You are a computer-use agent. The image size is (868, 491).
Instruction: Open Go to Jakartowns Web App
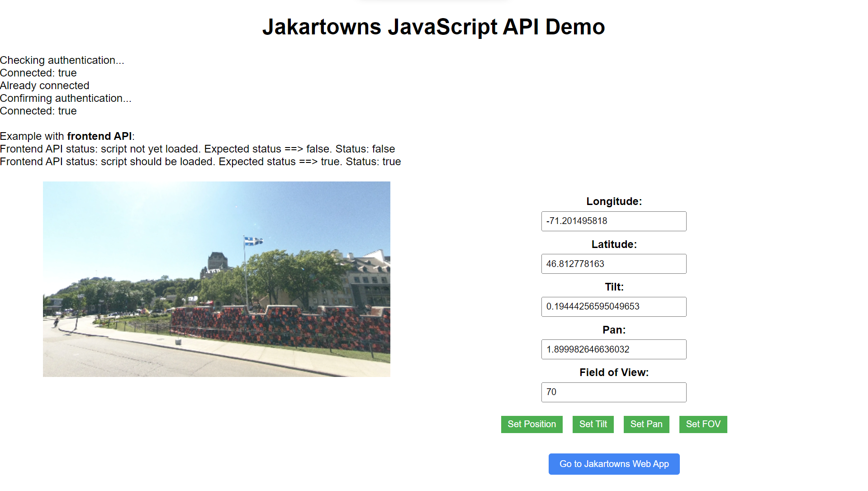[x=614, y=464]
